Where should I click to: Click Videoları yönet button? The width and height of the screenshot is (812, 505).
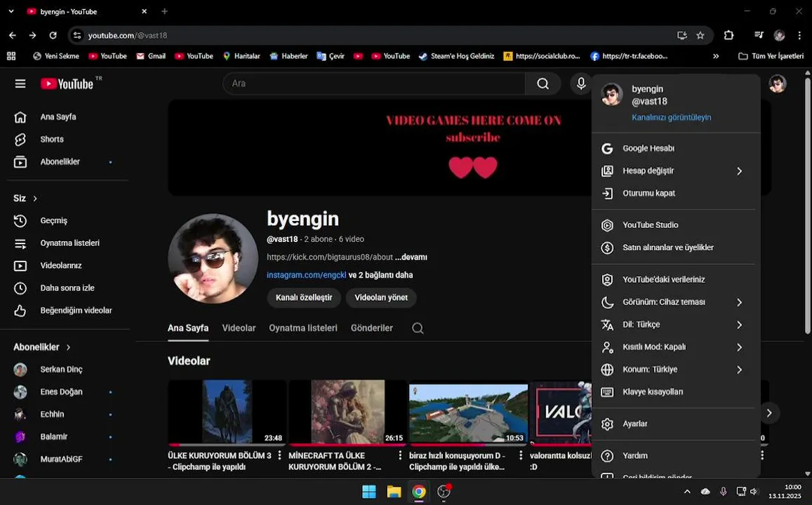(381, 297)
